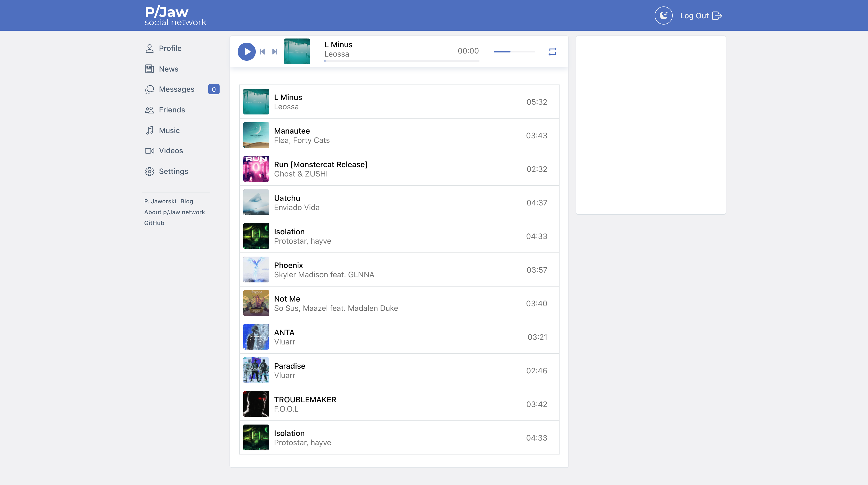Image resolution: width=868 pixels, height=485 pixels.
Task: Play Manautee by Fløa, Forty Cats
Action: tap(399, 135)
